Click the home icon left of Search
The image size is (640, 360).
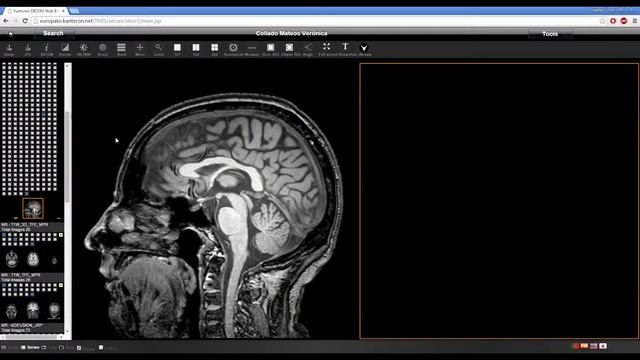click(x=11, y=34)
